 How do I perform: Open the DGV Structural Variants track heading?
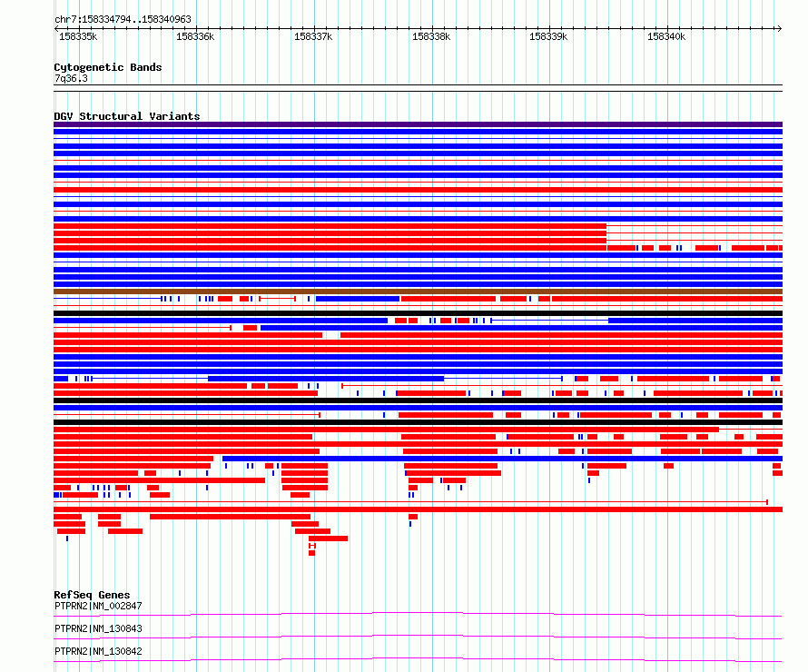(x=127, y=116)
